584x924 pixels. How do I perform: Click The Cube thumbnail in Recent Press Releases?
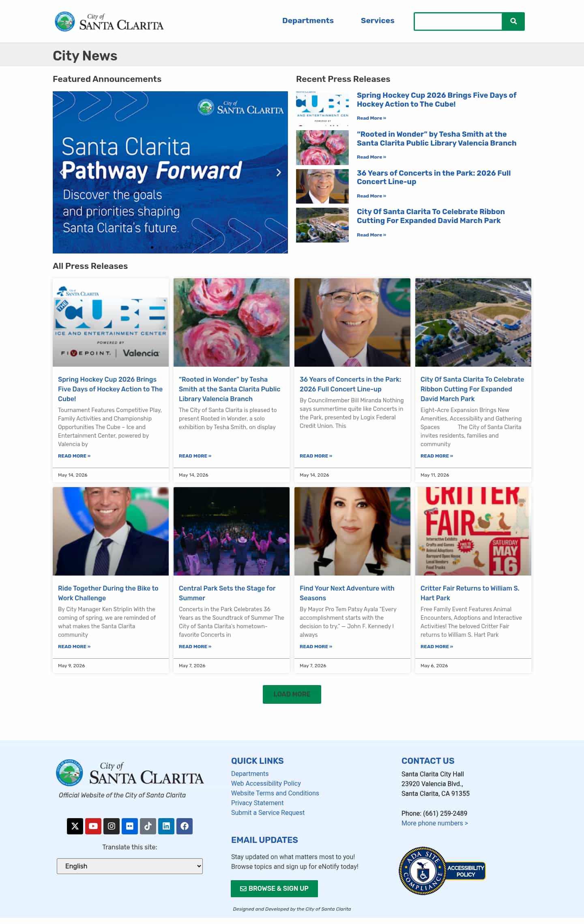322,108
